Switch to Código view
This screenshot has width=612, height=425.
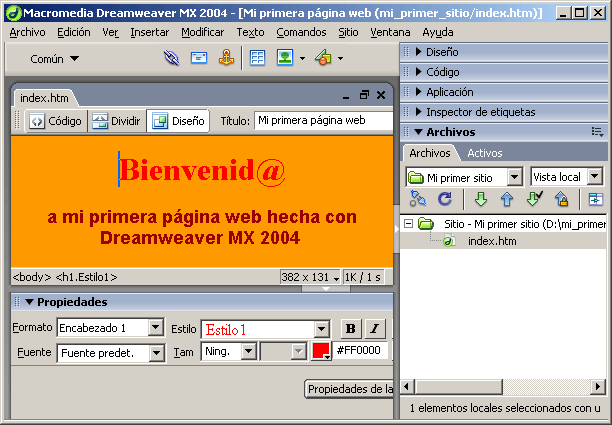click(x=55, y=121)
